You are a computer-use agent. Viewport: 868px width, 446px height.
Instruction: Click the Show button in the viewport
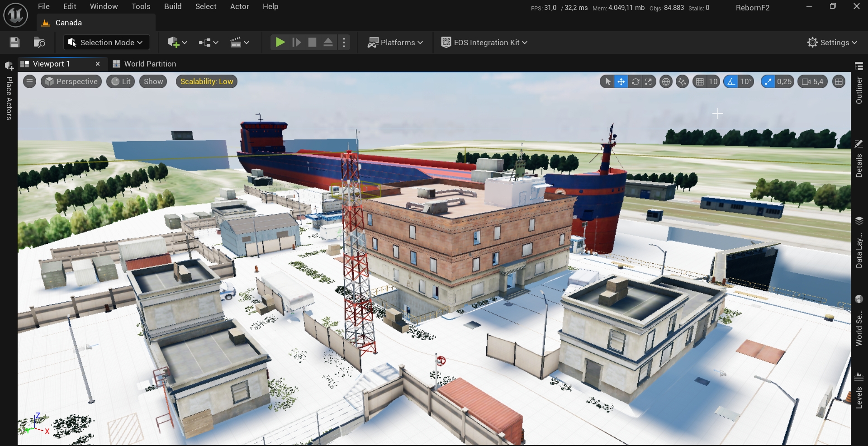coord(153,81)
